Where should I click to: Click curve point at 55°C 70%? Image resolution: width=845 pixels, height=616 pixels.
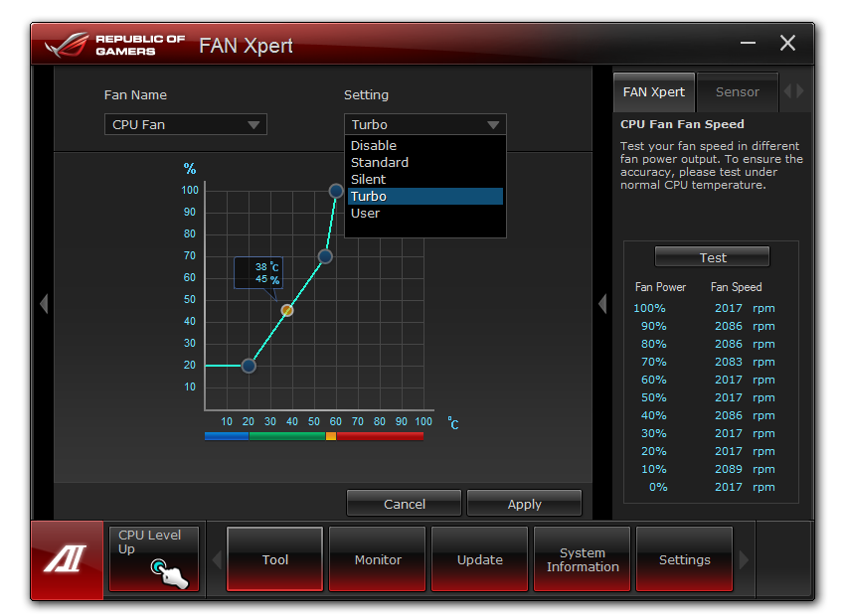tap(325, 256)
